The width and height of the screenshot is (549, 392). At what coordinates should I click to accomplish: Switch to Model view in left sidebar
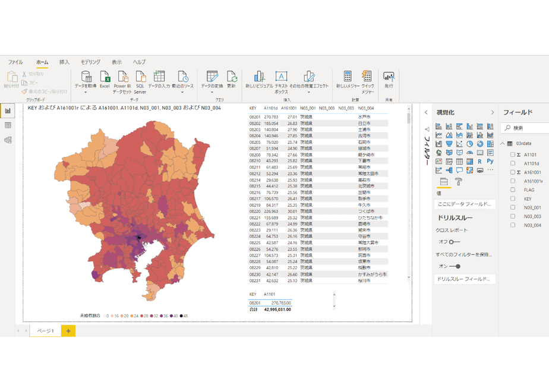point(8,140)
